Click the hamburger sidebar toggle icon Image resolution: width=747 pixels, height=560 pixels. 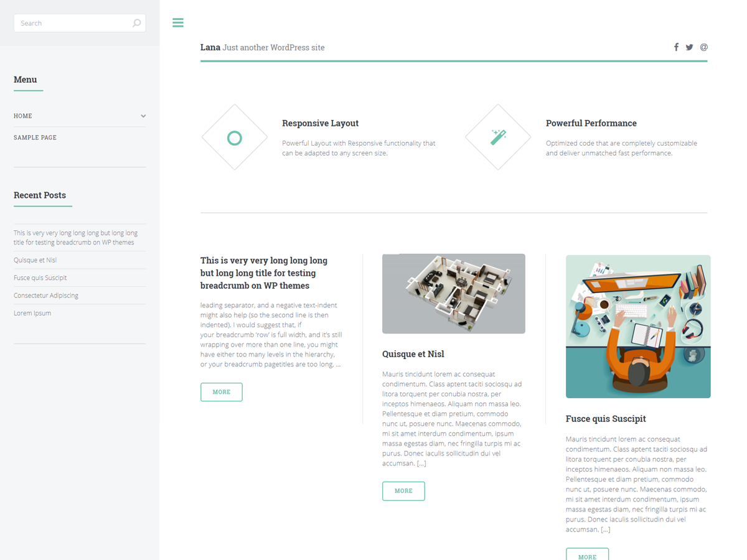point(178,23)
